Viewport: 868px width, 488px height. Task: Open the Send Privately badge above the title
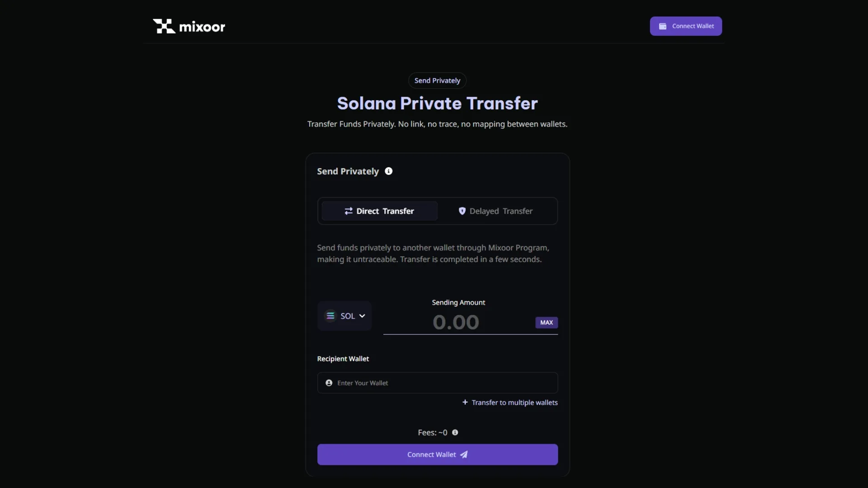(x=437, y=80)
